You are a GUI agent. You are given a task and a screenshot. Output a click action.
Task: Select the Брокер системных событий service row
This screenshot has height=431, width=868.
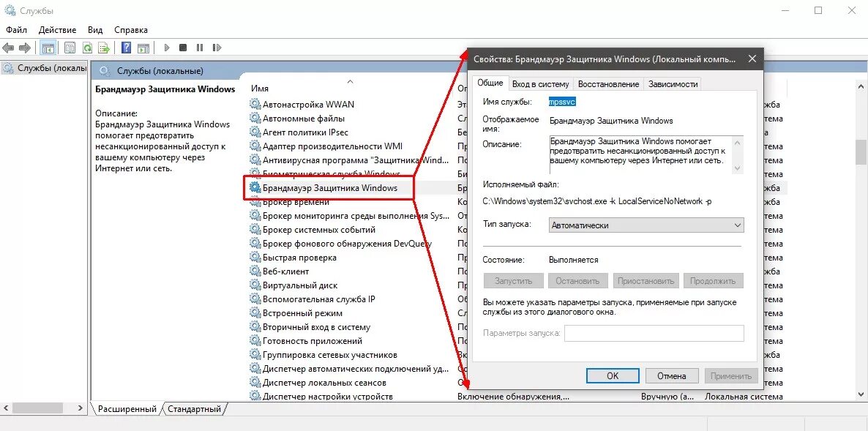click(319, 230)
